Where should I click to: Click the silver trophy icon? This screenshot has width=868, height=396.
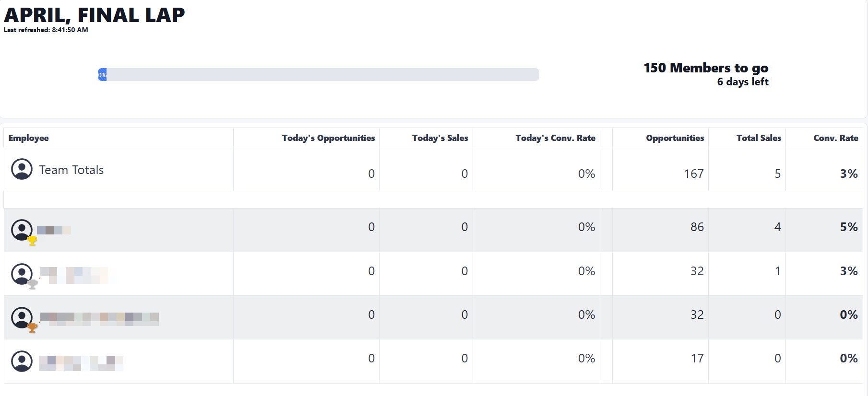pos(33,284)
